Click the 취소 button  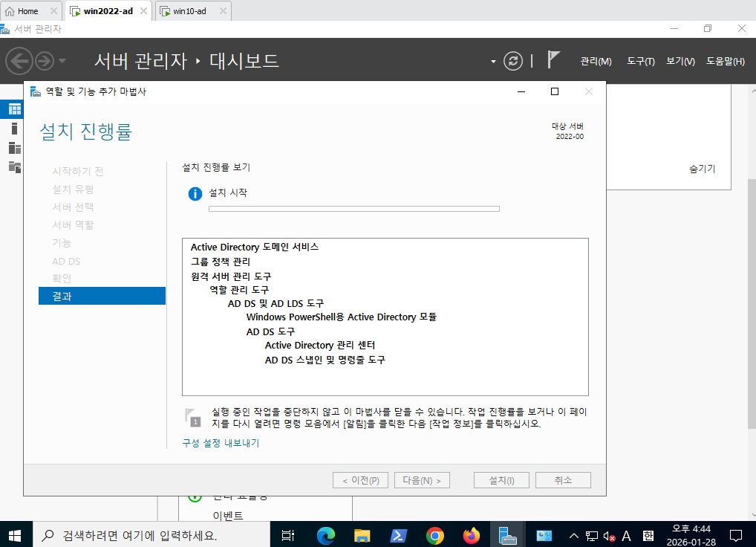[563, 480]
